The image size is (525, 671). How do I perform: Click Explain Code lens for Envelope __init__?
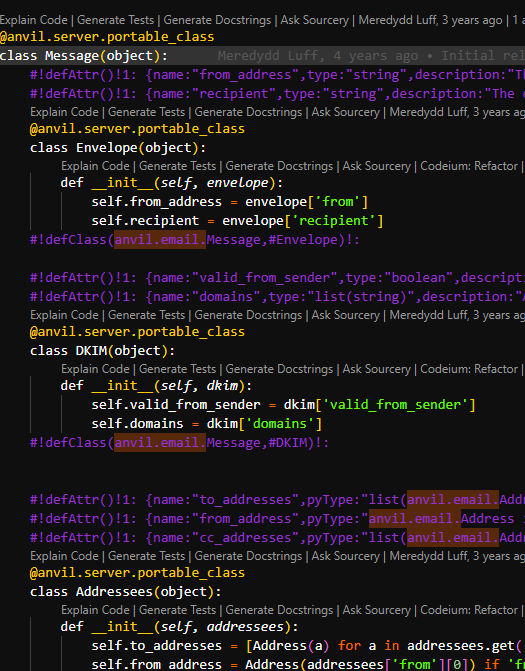pyautogui.click(x=95, y=166)
